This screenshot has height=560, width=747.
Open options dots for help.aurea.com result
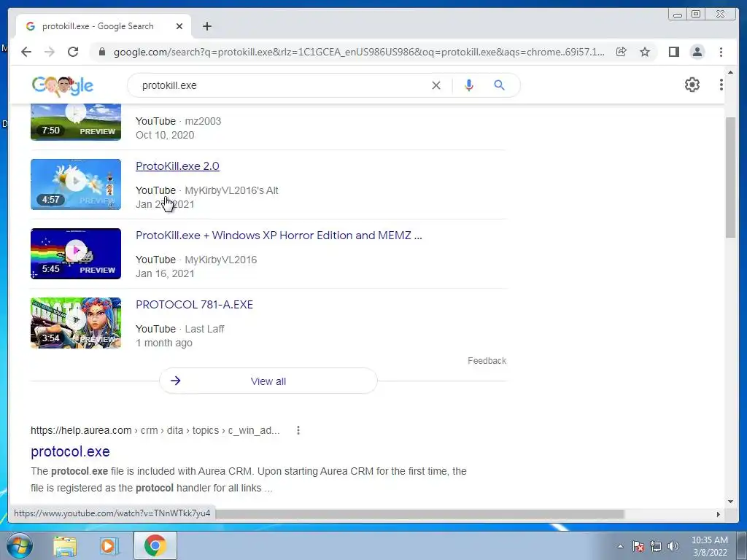298,430
